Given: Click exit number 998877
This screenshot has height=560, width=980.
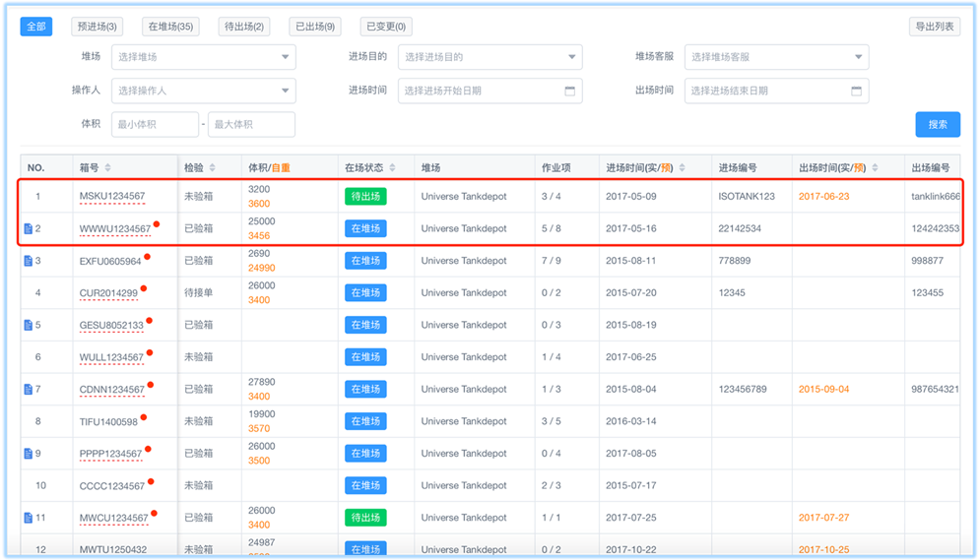Looking at the screenshot, I should point(928,261).
